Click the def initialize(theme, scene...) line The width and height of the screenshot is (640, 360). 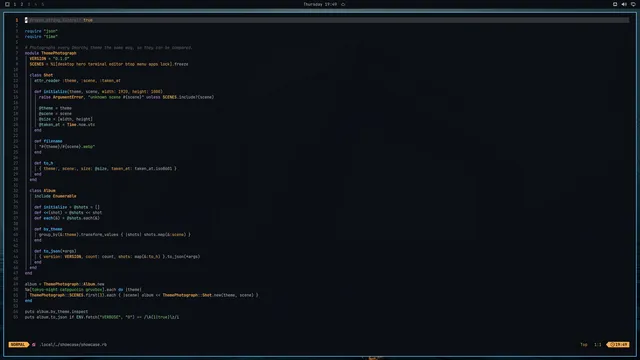point(98,91)
